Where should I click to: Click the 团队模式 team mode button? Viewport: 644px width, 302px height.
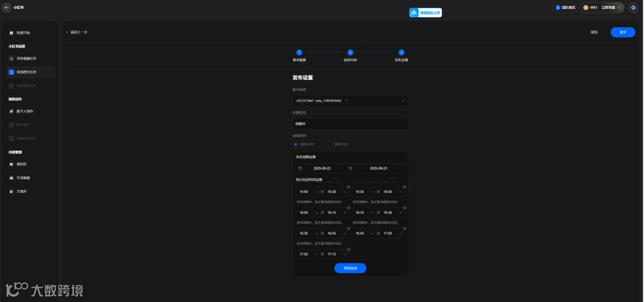click(x=565, y=7)
